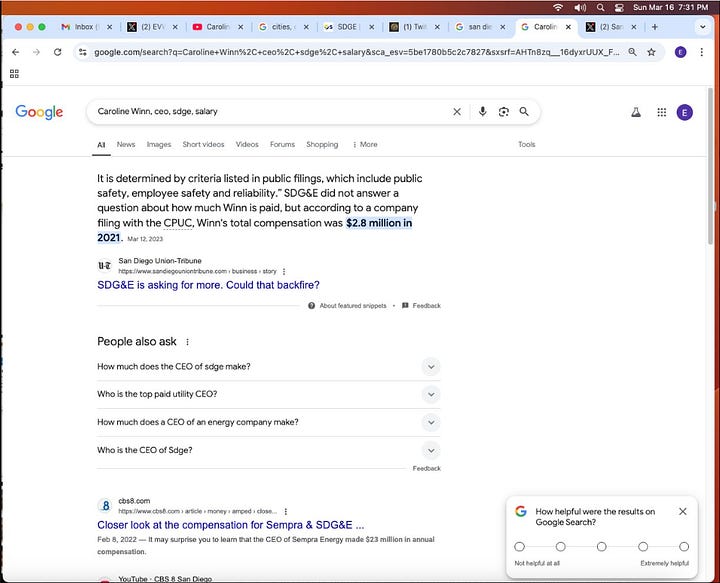
Task: Open 'Closer look at the compensation' link
Action: click(x=231, y=525)
